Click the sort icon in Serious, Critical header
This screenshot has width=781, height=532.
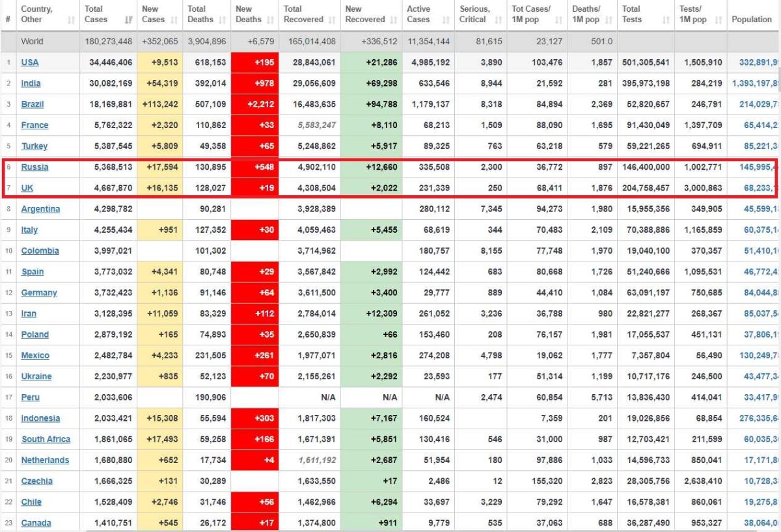click(499, 20)
